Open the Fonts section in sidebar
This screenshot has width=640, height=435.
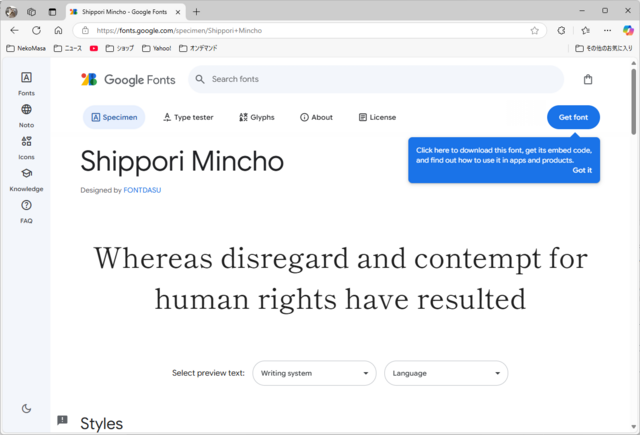coord(26,84)
